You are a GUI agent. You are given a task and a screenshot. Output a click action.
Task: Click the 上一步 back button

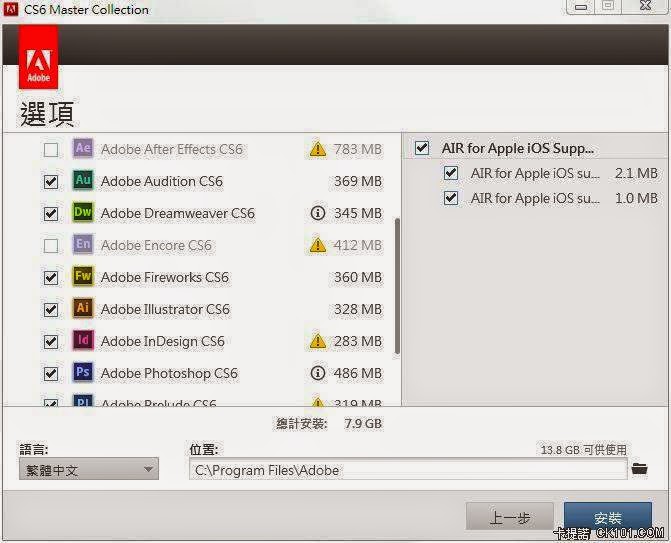(510, 517)
